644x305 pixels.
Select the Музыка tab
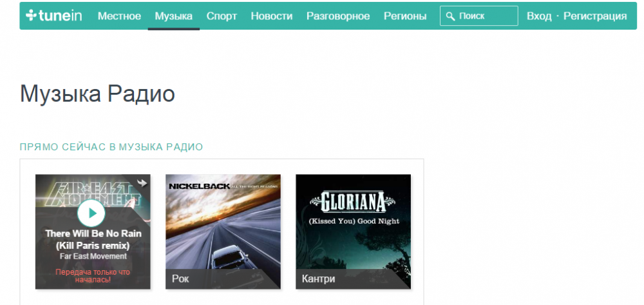pyautogui.click(x=174, y=16)
